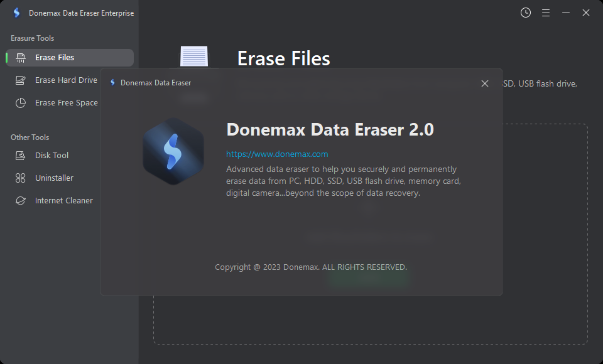This screenshot has height=364, width=603.
Task: Click the small logo in dialog title bar
Action: pos(112,83)
